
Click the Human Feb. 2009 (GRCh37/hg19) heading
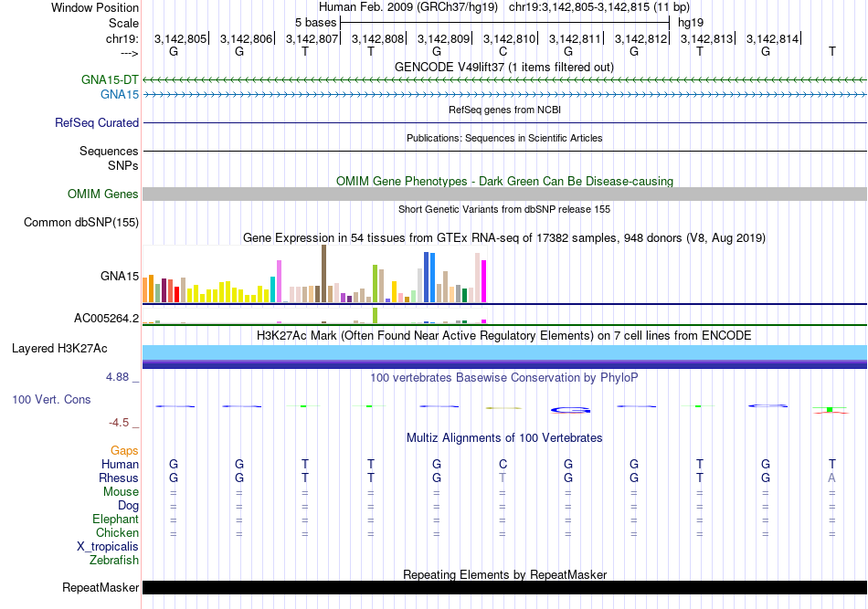[408, 7]
